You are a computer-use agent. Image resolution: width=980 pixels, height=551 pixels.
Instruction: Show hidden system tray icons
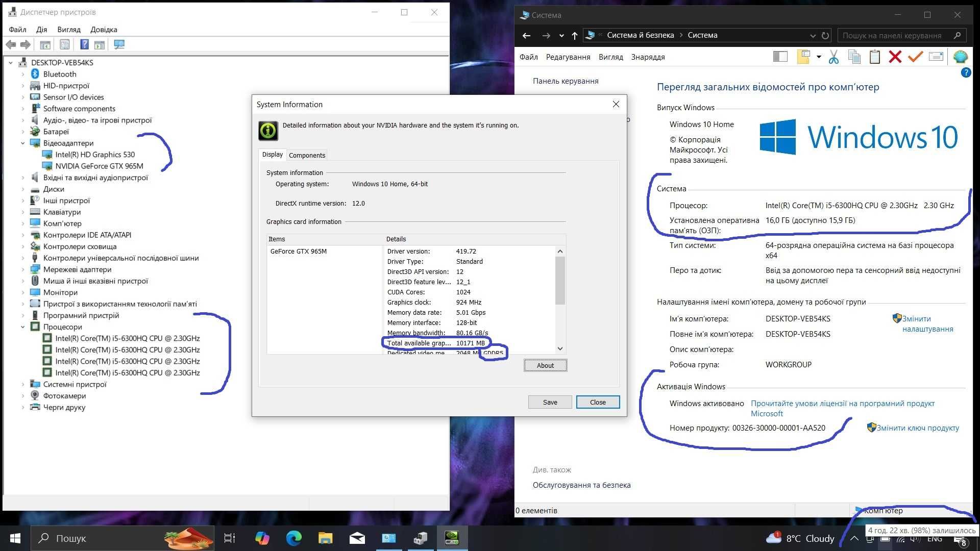[854, 538]
